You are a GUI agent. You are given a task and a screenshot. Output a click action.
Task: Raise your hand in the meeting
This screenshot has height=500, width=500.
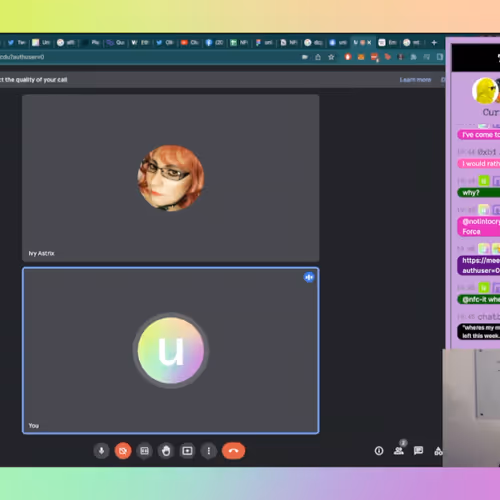coord(166,451)
